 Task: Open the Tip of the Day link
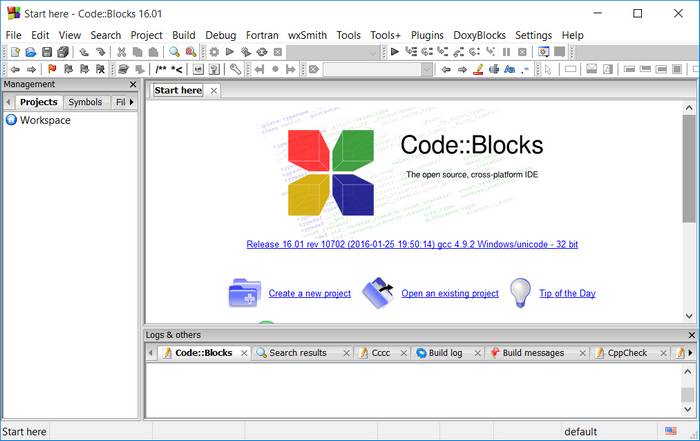(x=567, y=294)
